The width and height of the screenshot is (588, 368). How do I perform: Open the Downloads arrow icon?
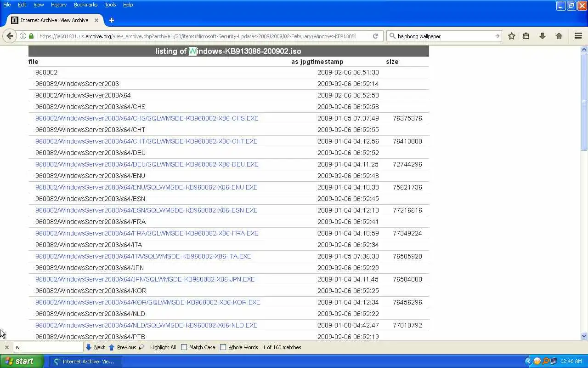(542, 36)
